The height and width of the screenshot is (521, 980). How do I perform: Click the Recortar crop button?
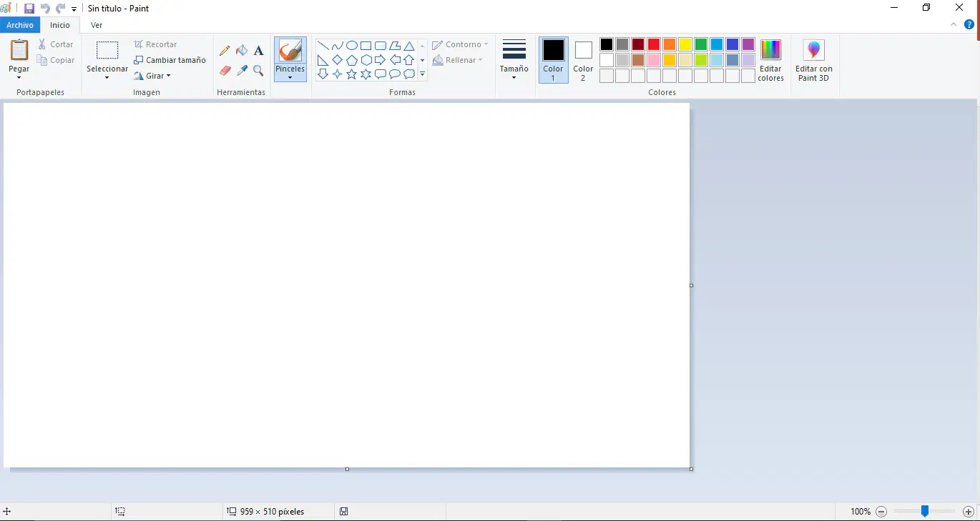155,44
